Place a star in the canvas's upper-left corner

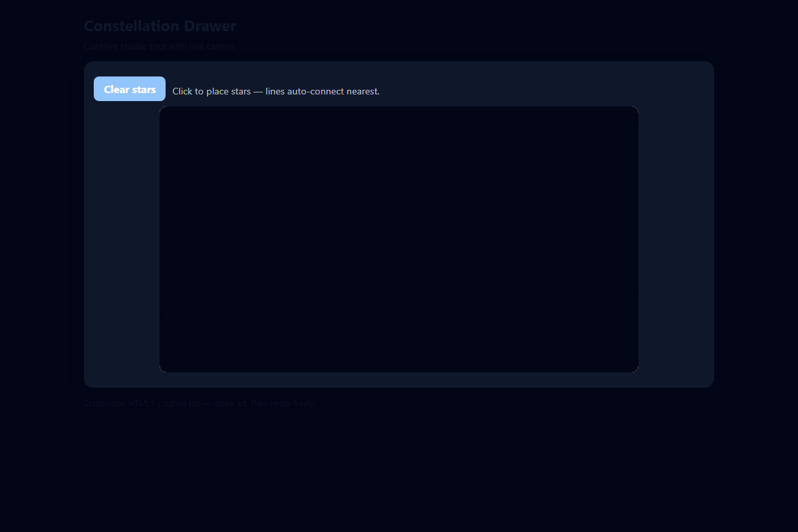(x=170, y=117)
